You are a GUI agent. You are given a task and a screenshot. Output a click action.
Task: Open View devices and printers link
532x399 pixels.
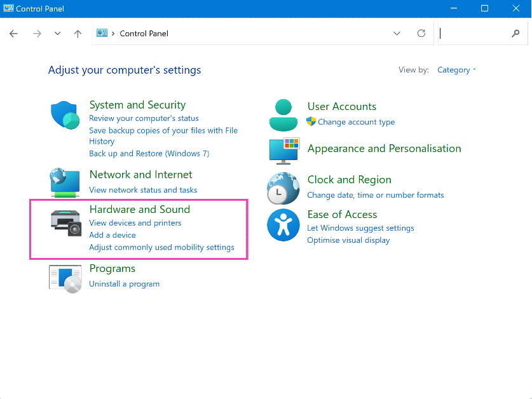[x=135, y=223]
